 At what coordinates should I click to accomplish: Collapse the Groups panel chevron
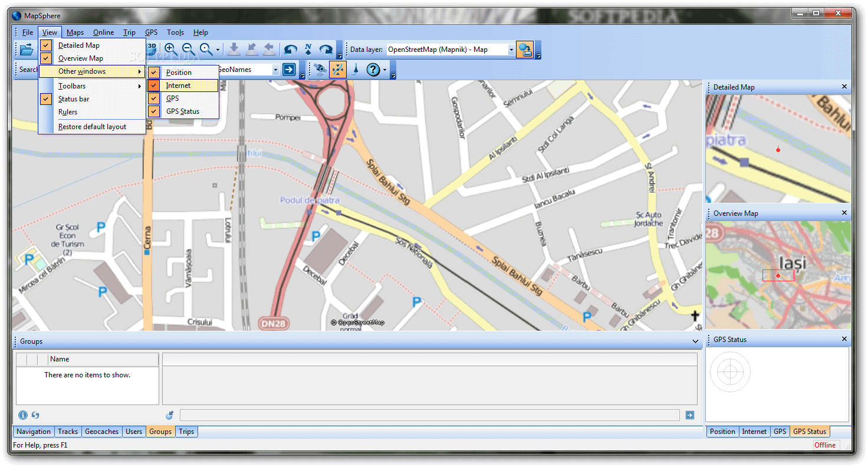696,341
